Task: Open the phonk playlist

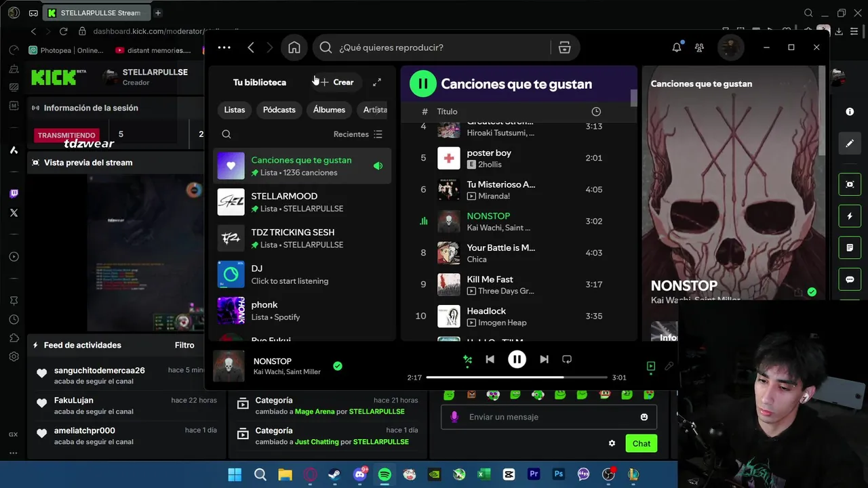Action: click(x=302, y=310)
